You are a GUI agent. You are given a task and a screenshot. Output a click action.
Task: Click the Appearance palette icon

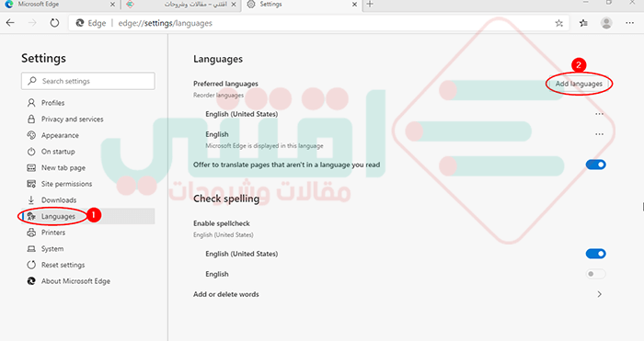31,135
